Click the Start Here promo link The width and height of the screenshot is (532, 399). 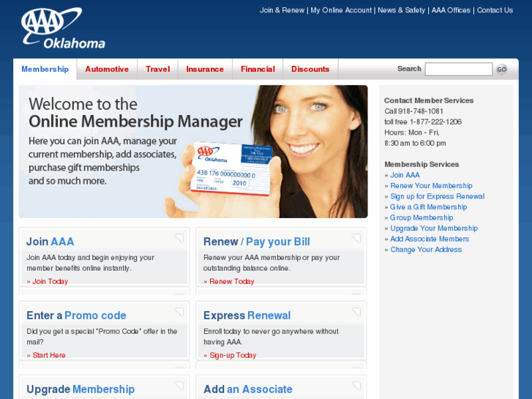(49, 355)
